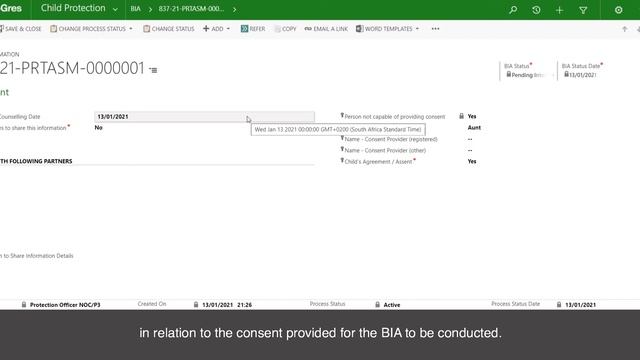This screenshot has width=640, height=360.
Task: Click the Add command
Action: pos(213,29)
